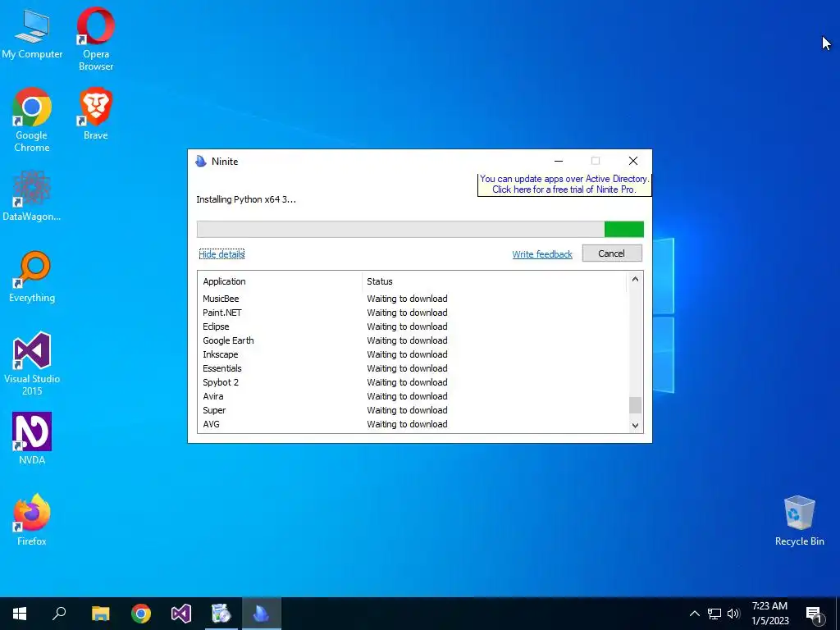The width and height of the screenshot is (840, 630).
Task: Click AVG's Waiting to download status
Action: 407,424
